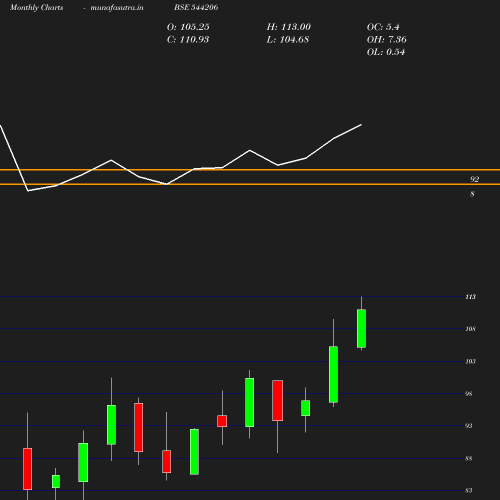
Task: Click the end point of white indicator line
Action: (x=361, y=125)
